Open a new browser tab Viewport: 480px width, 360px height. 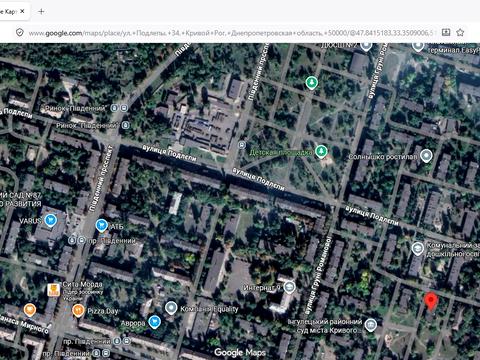[x=41, y=12]
